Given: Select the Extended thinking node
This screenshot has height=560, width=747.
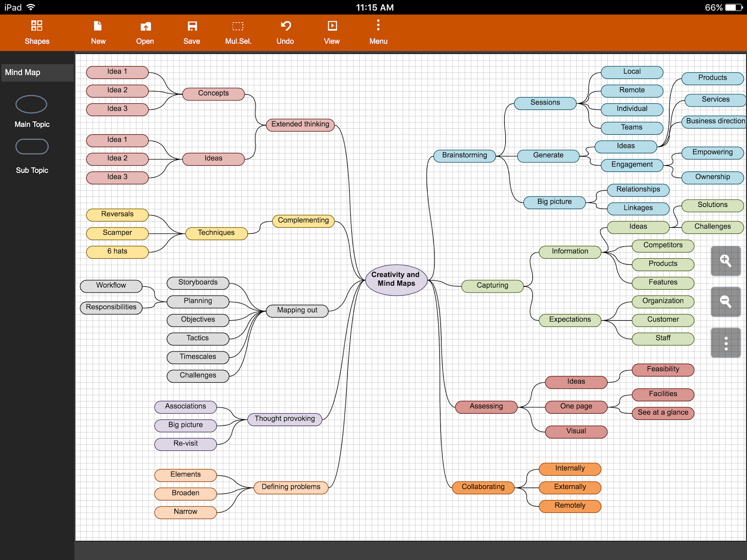Looking at the screenshot, I should pos(300,124).
